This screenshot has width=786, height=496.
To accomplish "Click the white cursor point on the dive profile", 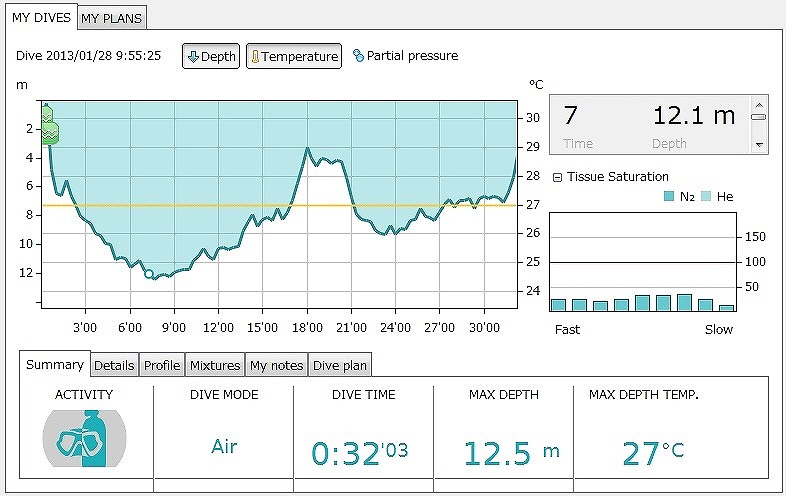I will pyautogui.click(x=148, y=273).
